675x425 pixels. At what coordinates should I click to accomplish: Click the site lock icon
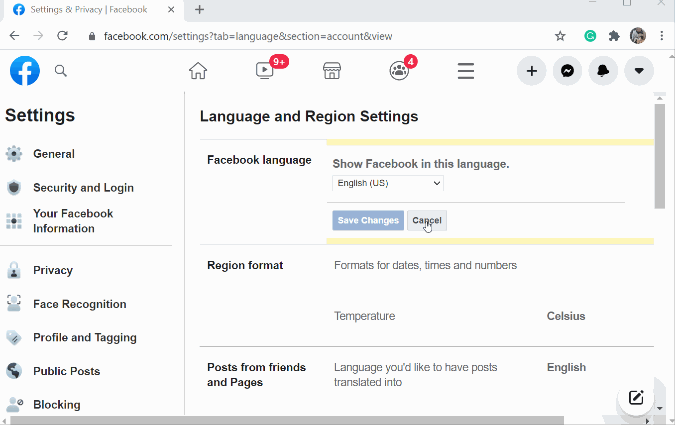[x=92, y=36]
